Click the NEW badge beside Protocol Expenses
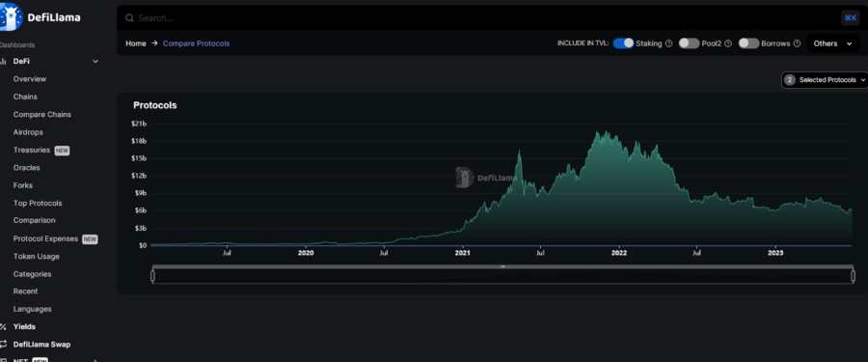This screenshot has width=868, height=362. tap(90, 239)
